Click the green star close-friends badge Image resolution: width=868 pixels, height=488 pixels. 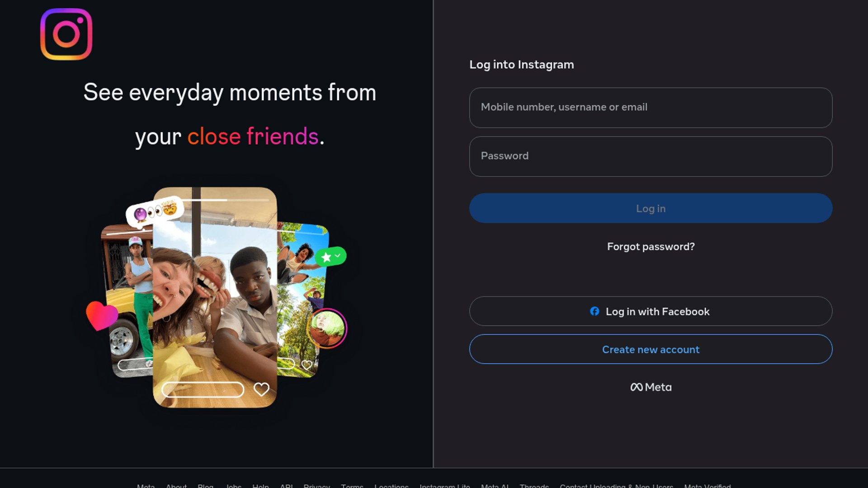[331, 257]
